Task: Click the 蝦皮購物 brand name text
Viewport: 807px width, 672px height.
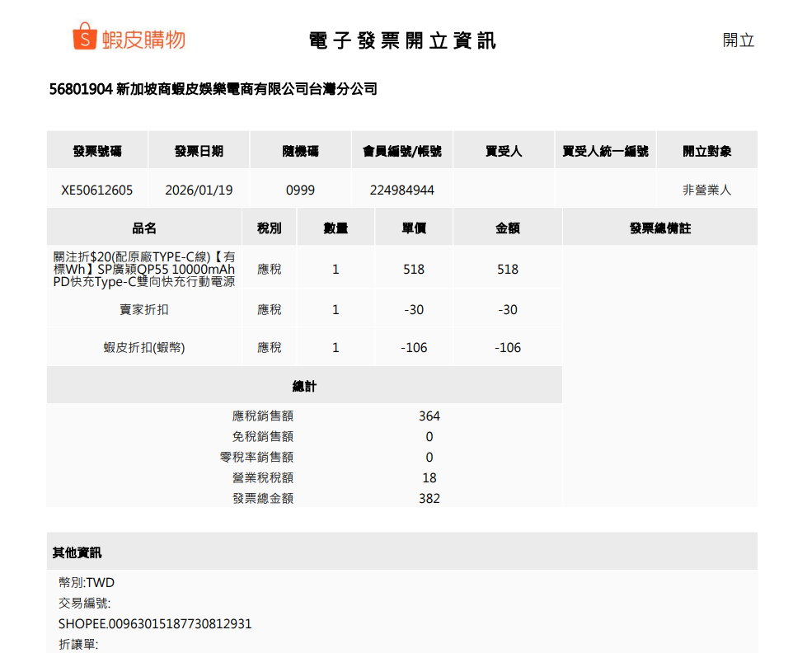Action: [143, 40]
